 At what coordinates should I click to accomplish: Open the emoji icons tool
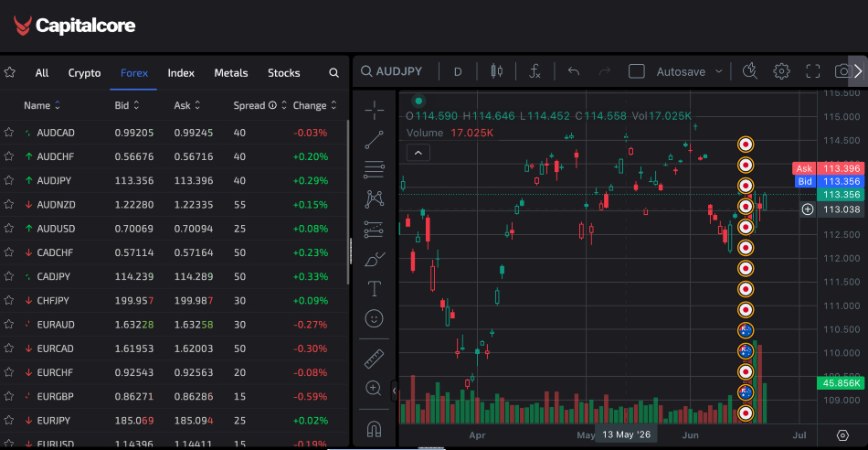point(375,318)
